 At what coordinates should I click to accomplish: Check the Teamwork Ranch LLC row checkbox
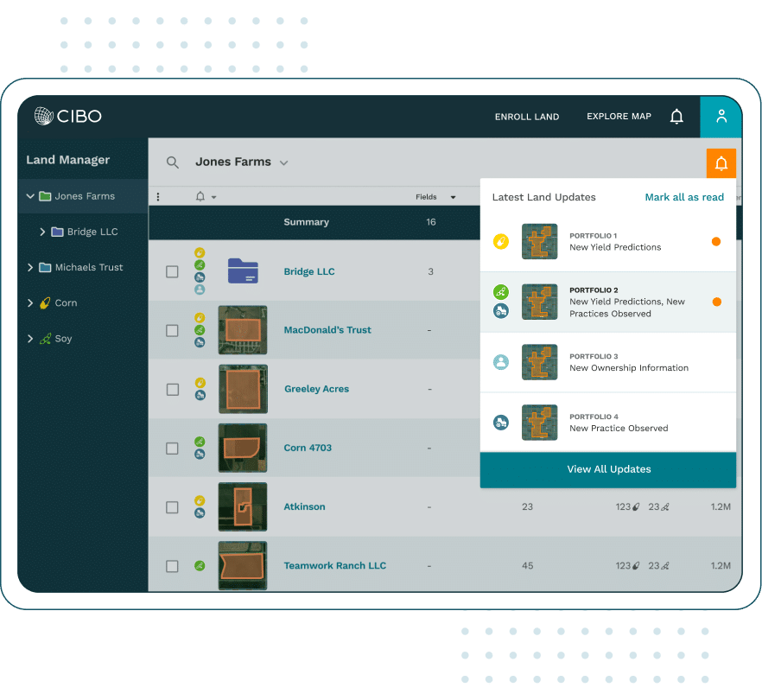[x=172, y=566]
